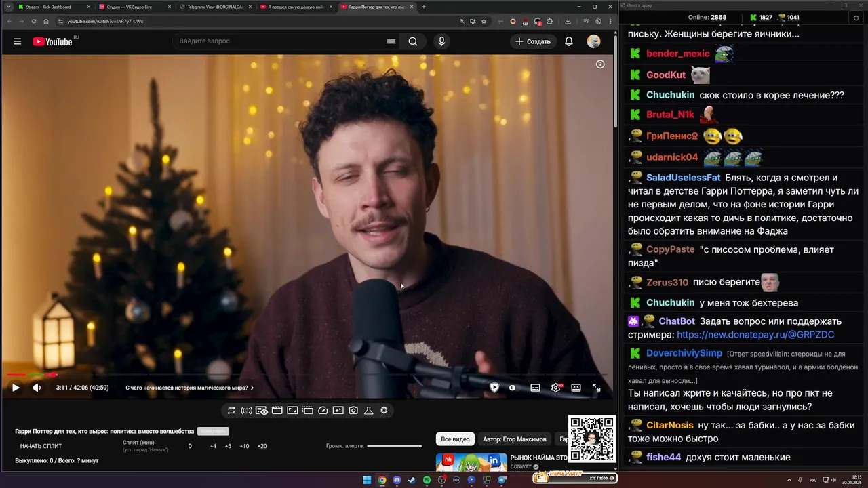The image size is (868, 488).
Task: Switch the player to full screen
Action: (596, 388)
